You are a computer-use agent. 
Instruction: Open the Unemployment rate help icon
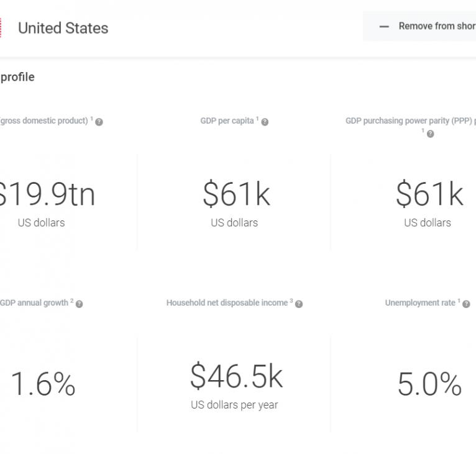click(466, 304)
